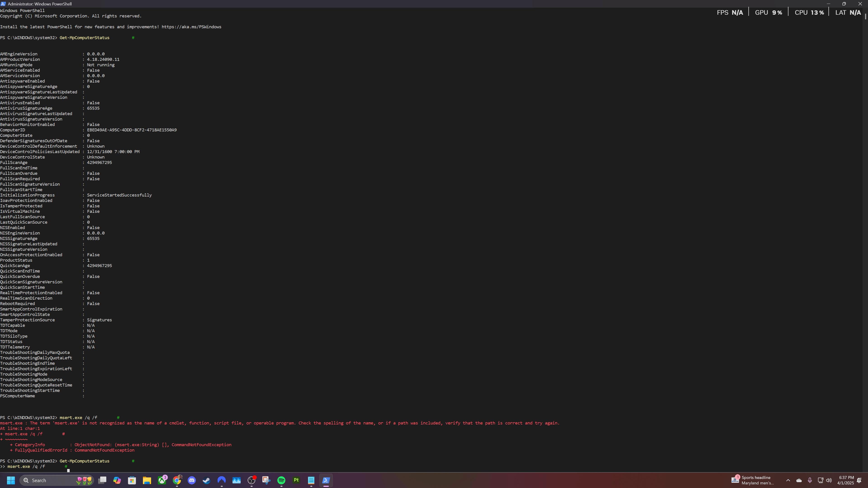Open the OneDrive tray icon
868x488 pixels.
tap(799, 480)
